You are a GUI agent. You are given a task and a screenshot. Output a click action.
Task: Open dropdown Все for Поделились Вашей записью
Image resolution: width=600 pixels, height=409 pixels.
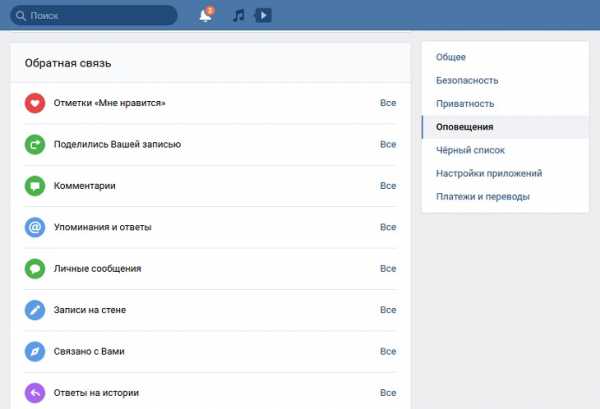[x=388, y=144]
